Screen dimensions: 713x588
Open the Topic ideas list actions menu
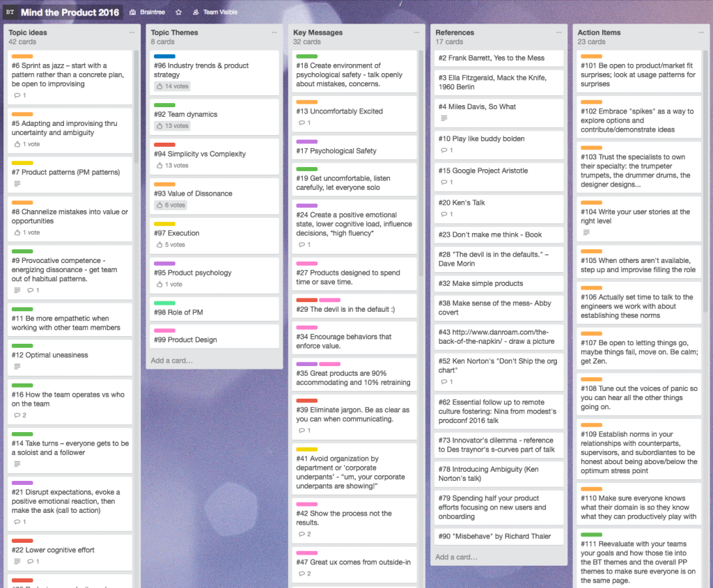[x=132, y=32]
